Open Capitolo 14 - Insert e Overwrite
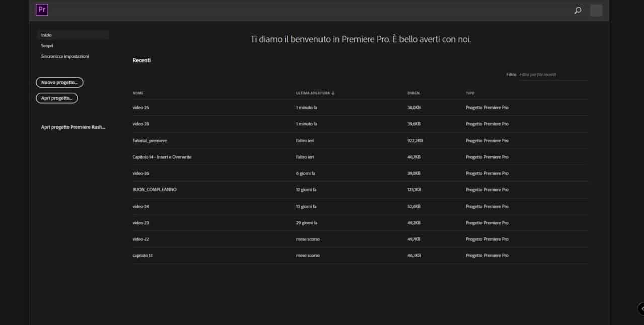Viewport: 644px width, 325px height. point(162,157)
